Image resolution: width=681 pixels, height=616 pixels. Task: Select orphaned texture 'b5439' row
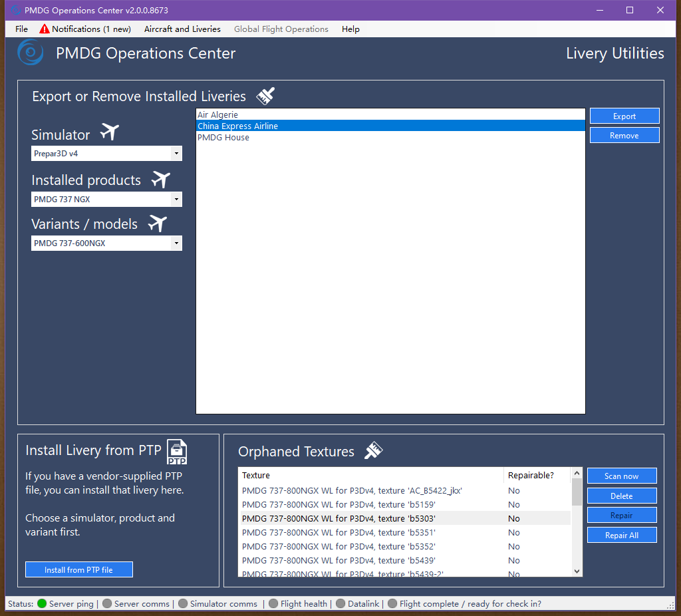(x=405, y=560)
